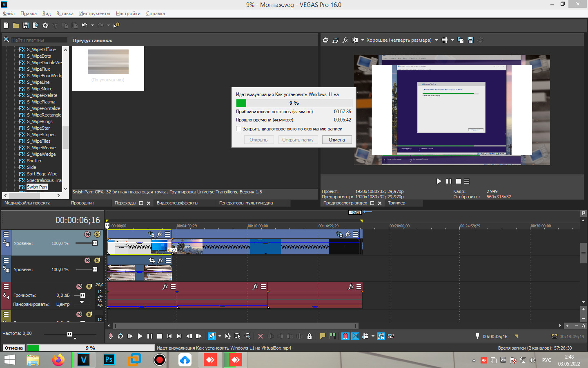This screenshot has height=368, width=588.
Task: Mute video track 4
Action: click(x=87, y=234)
